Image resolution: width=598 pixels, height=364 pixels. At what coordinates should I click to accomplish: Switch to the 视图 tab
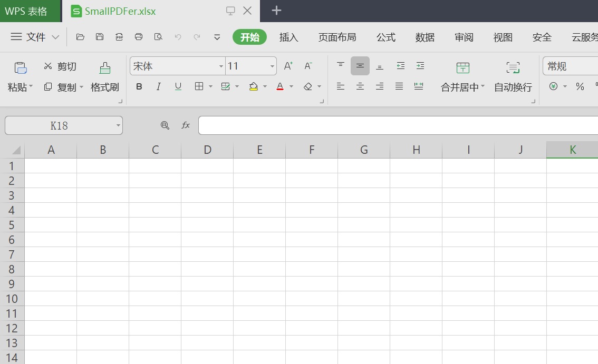click(503, 37)
